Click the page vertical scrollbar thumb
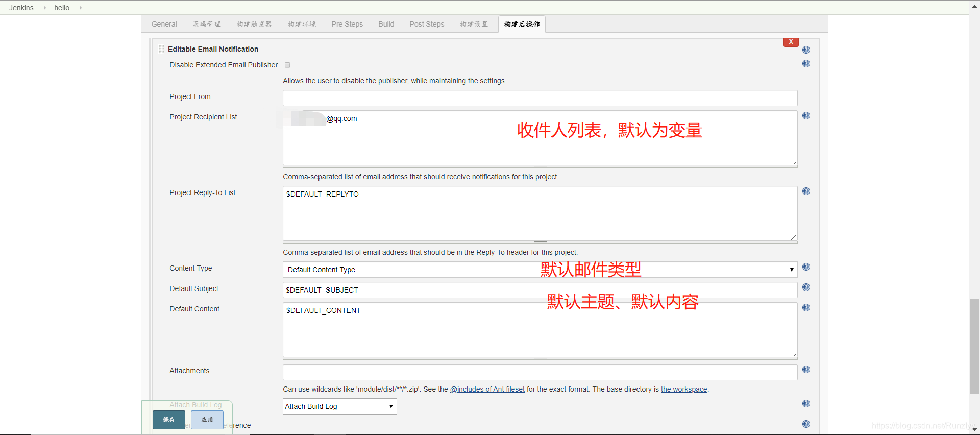 point(974,346)
